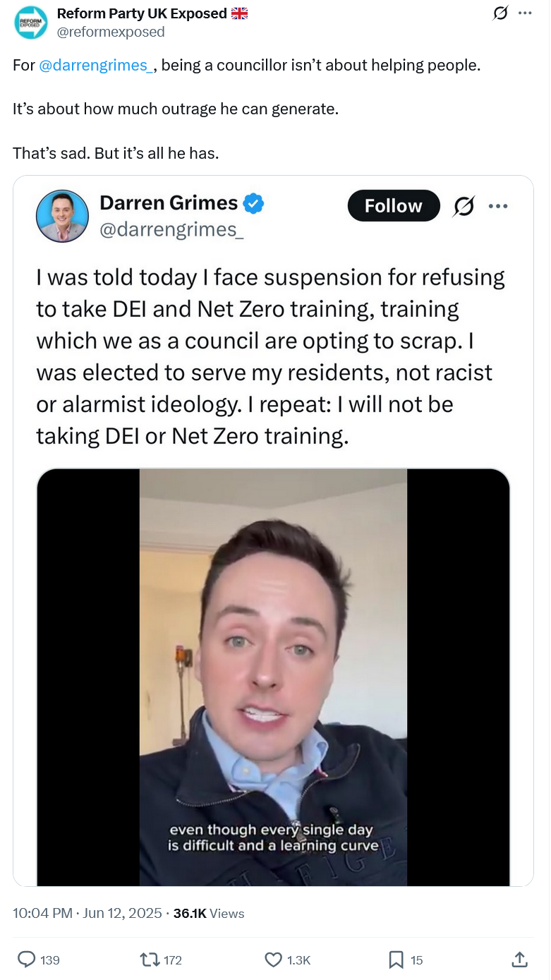The image size is (551, 980).
Task: View the 36.1K Views analytics
Action: [209, 913]
